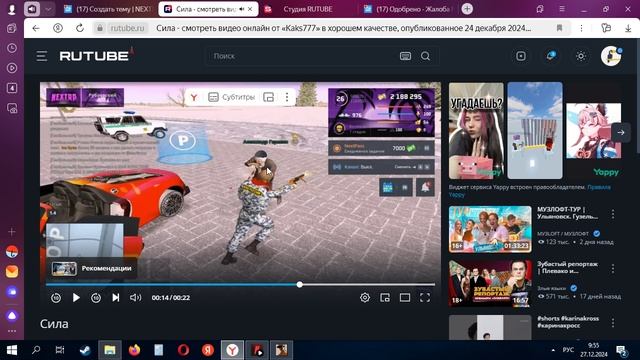640x360 pixels.
Task: Launch Opera from the taskbar
Action: [183, 350]
